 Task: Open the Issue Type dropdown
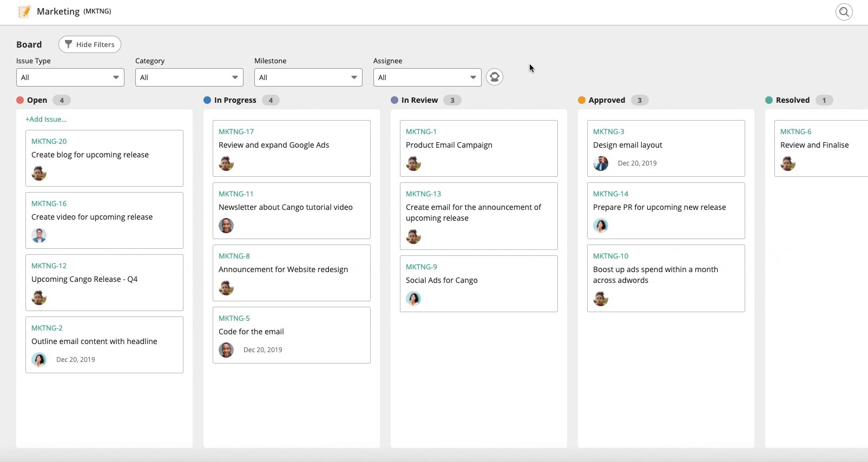point(70,77)
